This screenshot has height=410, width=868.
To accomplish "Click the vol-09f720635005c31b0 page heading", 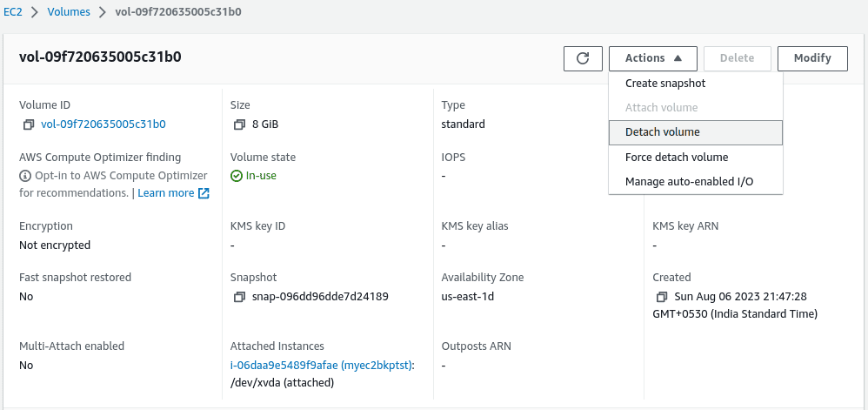I will [100, 57].
